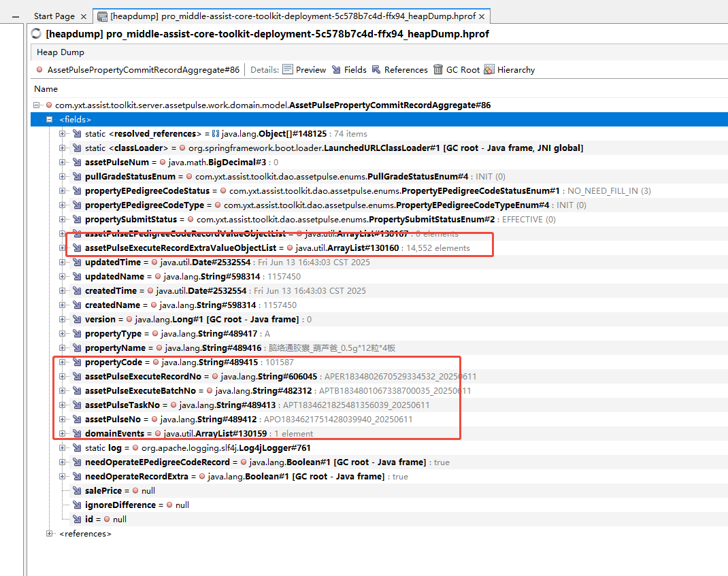Click instance dot of LaunchedURLClassLoader#1

[x=182, y=148]
